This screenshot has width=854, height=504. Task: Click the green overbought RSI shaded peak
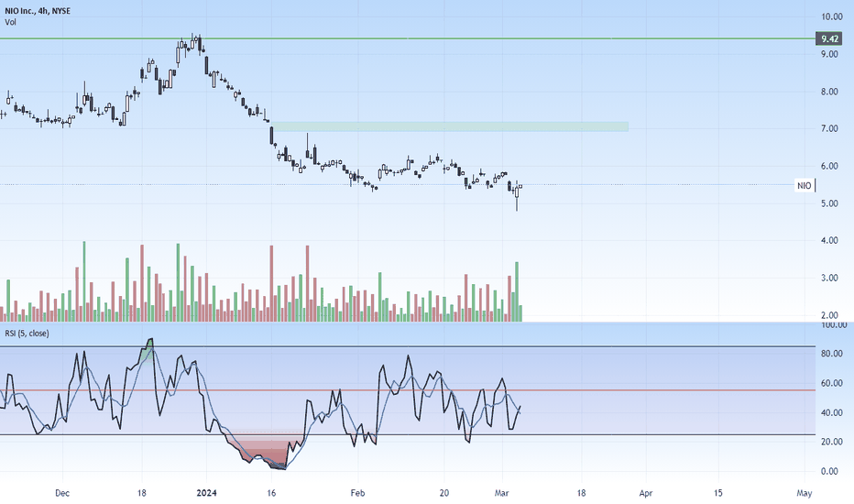(x=147, y=349)
